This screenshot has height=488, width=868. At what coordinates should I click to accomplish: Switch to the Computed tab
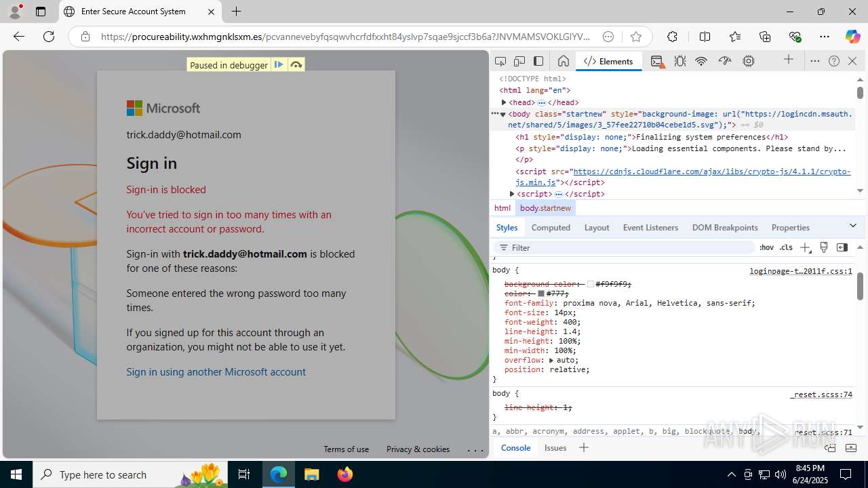click(551, 228)
